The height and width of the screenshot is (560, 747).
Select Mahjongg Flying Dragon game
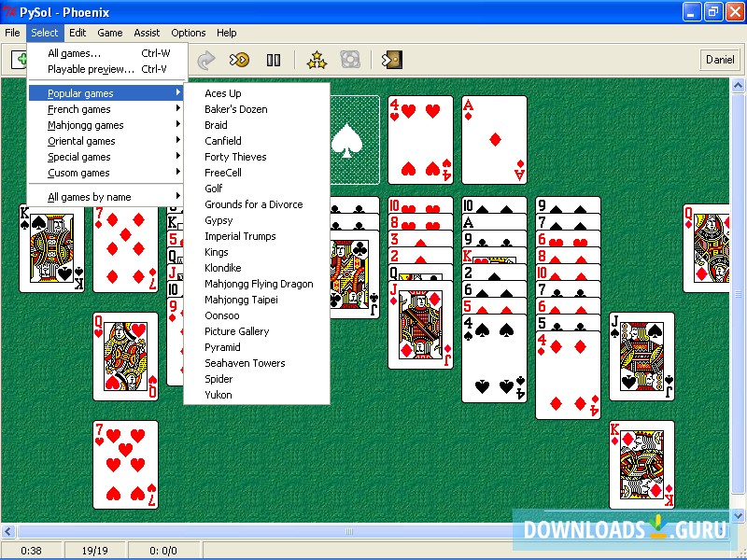tap(257, 284)
